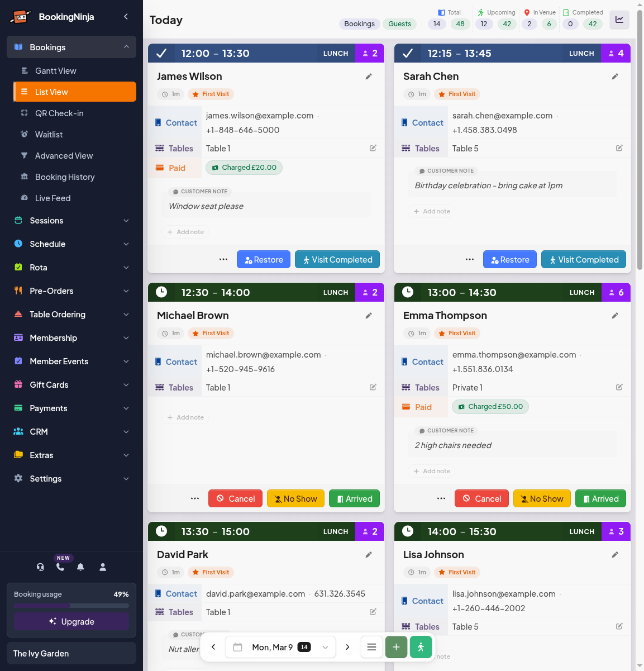Viewport: 644px width, 671px height.
Task: Edit David Park booking pencil icon
Action: pyautogui.click(x=369, y=555)
